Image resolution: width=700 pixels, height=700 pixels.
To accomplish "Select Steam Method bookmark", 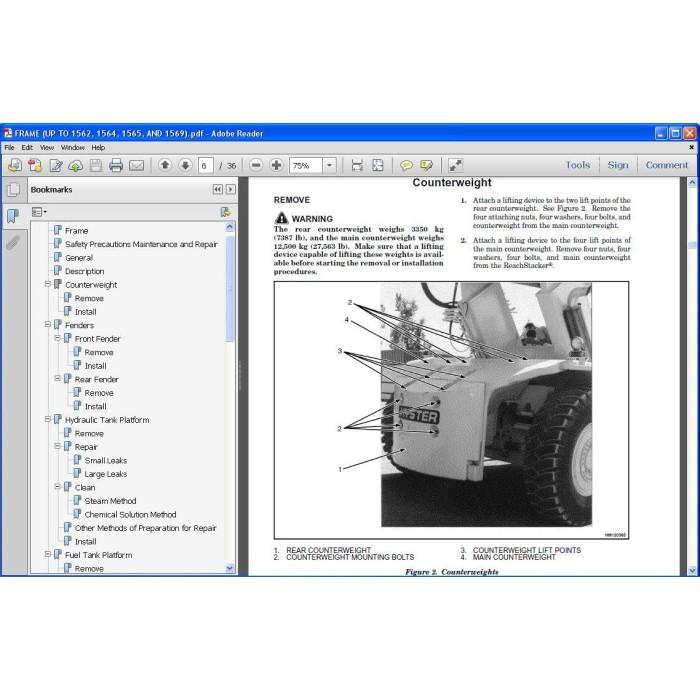I will (x=110, y=501).
